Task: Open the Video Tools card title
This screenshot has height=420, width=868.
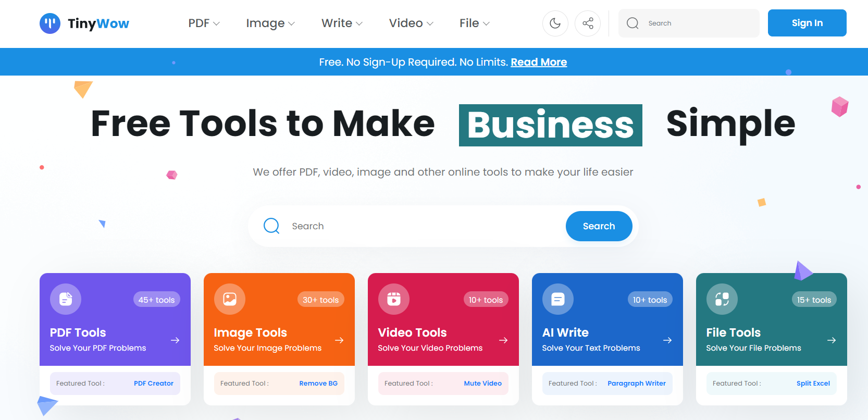Action: point(413,332)
